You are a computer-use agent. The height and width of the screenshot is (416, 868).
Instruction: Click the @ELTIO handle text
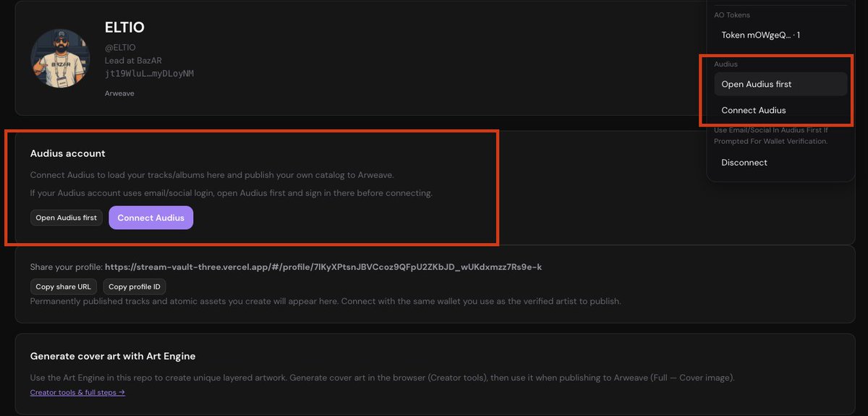120,48
